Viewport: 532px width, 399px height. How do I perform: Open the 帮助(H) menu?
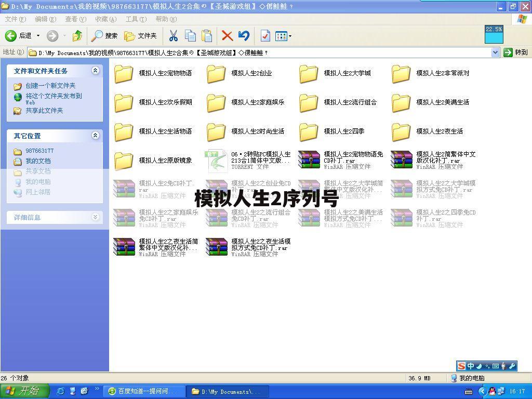point(166,19)
